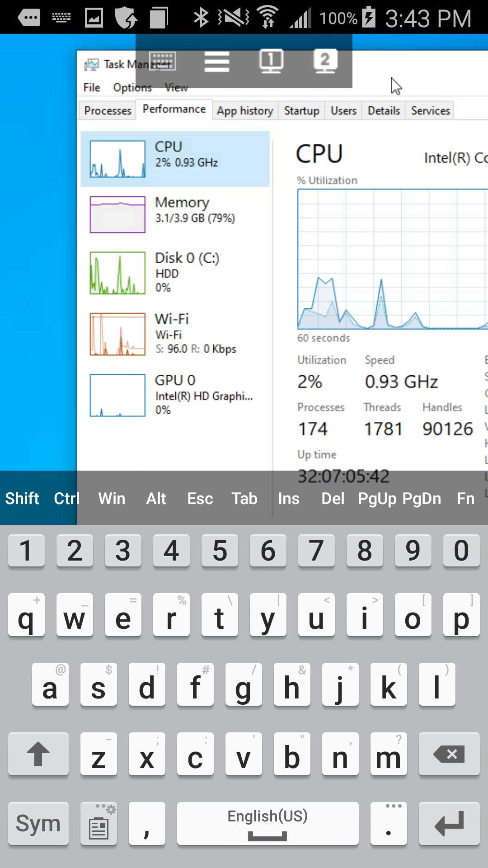Select the GPU 0 graph thumbnail
Viewport: 488px width, 868px height.
pos(117,395)
